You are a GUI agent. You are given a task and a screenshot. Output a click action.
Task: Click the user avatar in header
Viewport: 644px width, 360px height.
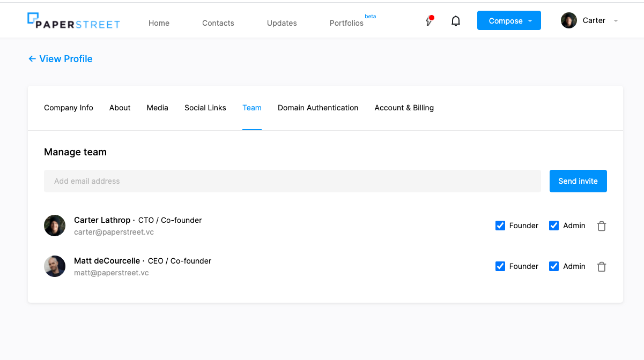[568, 20]
